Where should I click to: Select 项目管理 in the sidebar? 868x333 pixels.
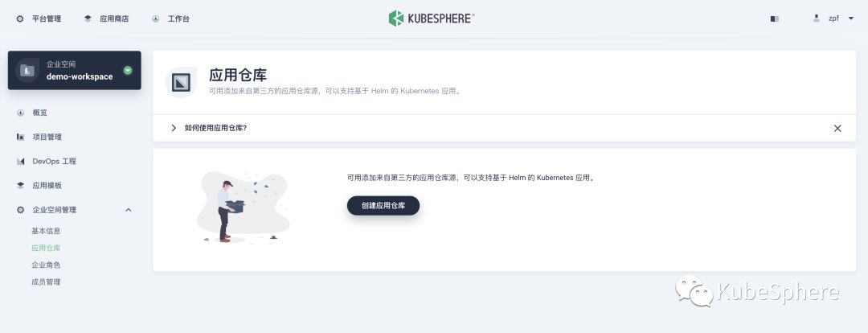click(47, 137)
